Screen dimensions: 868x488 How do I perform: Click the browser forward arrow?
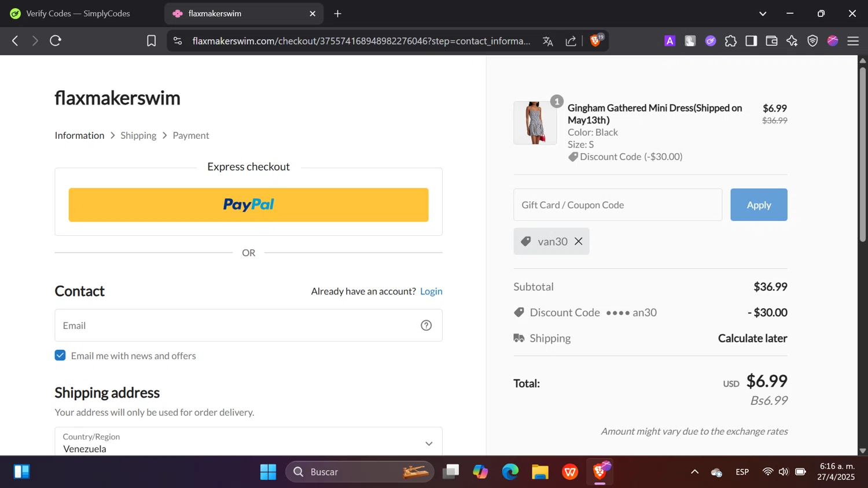pos(35,40)
